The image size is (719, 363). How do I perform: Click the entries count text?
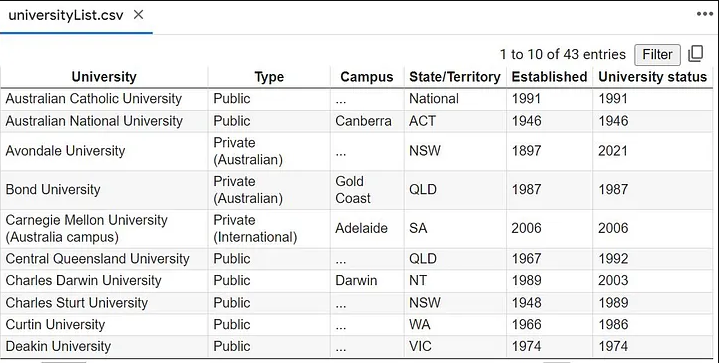(x=563, y=55)
